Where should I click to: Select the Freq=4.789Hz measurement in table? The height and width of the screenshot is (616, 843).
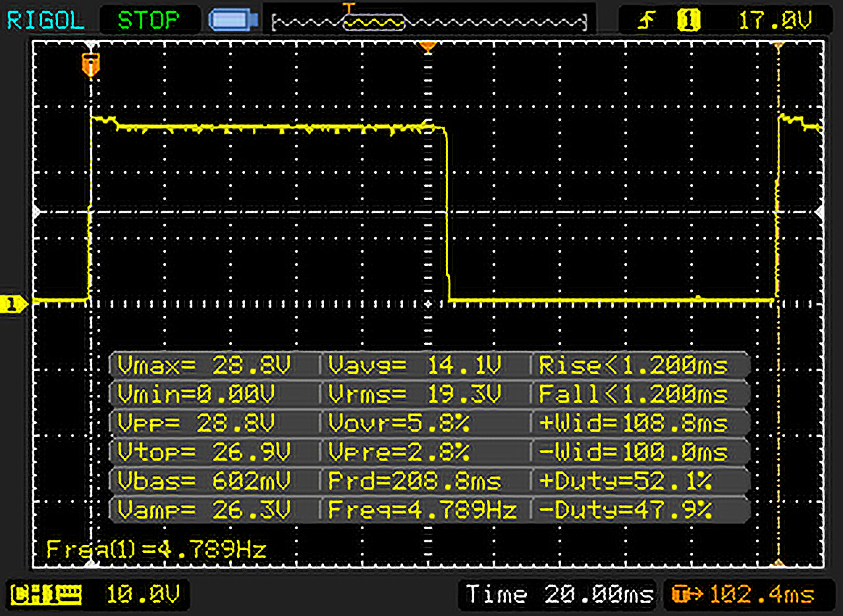(x=421, y=509)
